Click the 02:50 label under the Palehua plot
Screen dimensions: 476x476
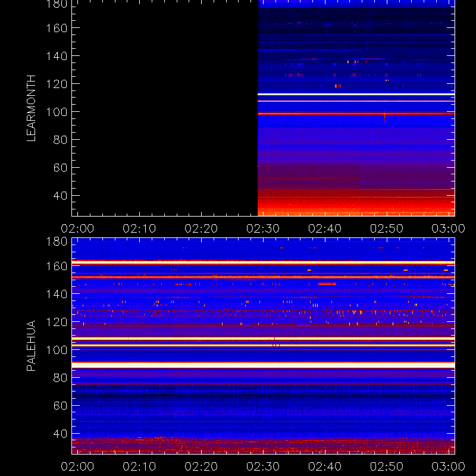coord(386,466)
